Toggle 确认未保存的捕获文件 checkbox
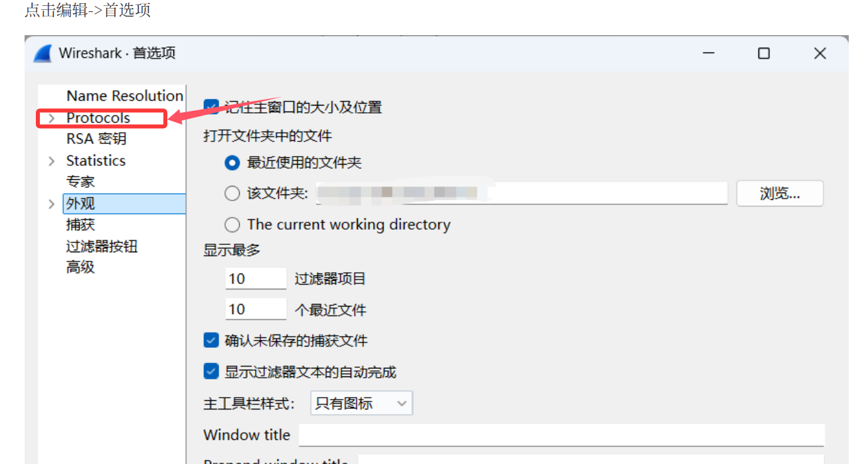 211,341
